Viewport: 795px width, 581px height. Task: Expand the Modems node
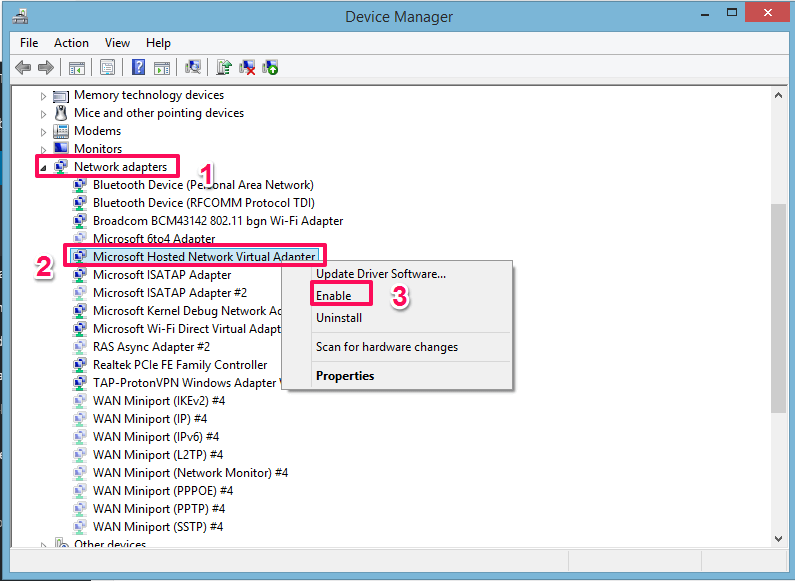(44, 132)
